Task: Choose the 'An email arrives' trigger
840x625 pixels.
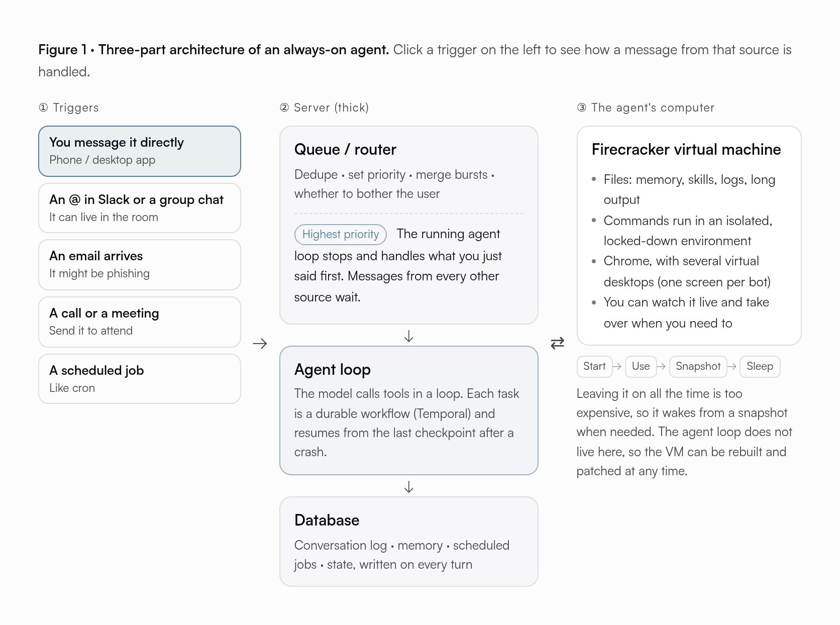Action: (140, 265)
